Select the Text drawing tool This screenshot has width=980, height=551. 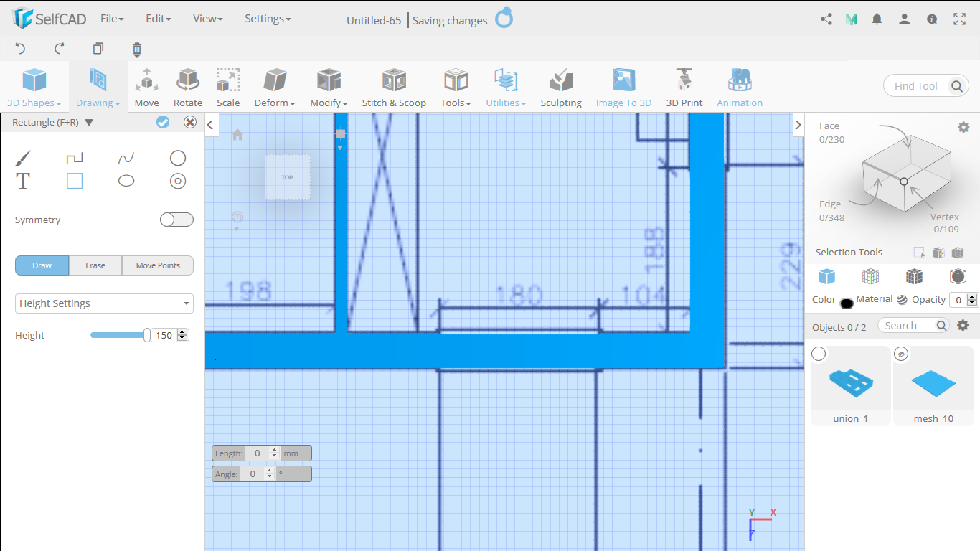pos(23,181)
